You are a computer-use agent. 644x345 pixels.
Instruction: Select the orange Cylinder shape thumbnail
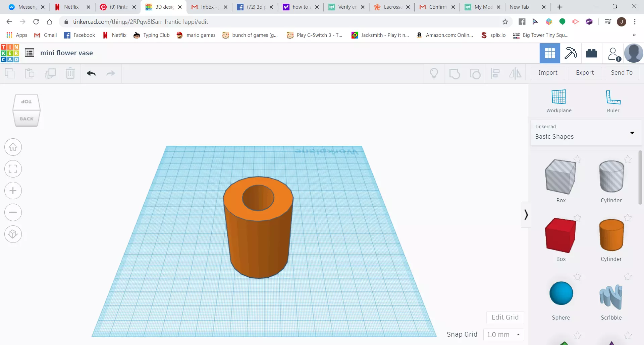611,235
